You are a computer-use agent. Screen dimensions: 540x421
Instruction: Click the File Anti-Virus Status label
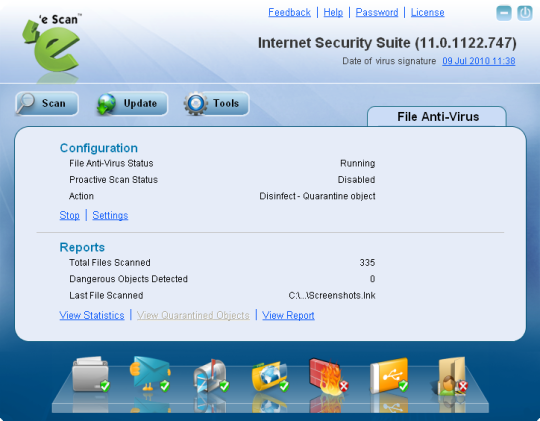(x=111, y=163)
